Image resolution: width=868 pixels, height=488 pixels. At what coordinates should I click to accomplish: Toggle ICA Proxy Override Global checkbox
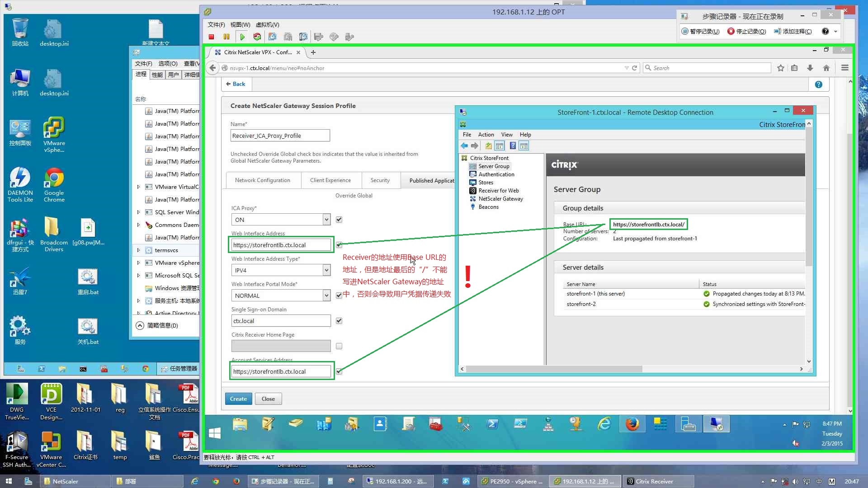point(339,220)
